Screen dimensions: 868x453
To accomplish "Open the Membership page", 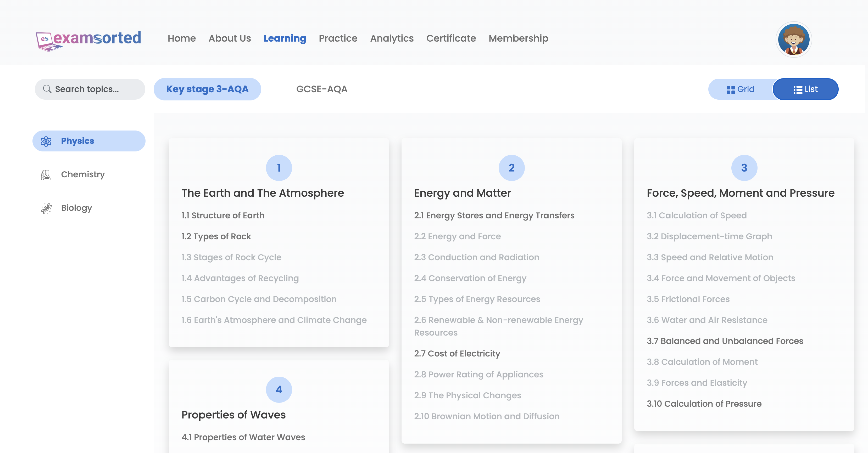I will (518, 38).
